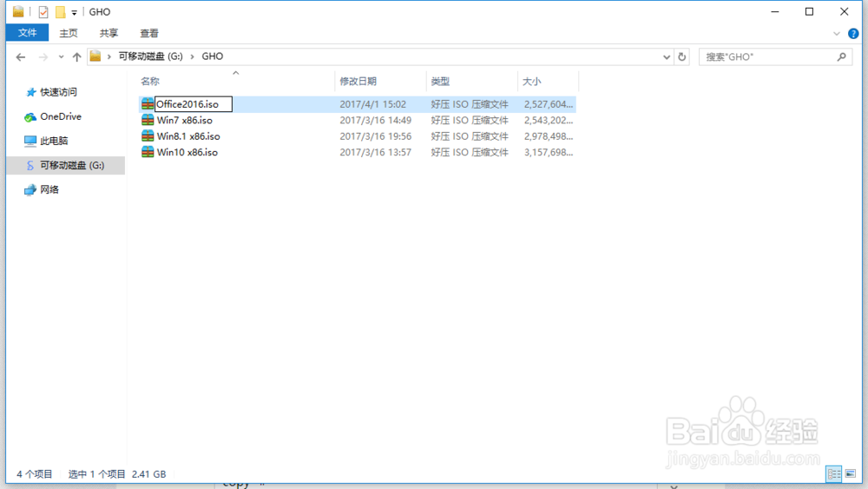
Task: Click the date 2017/3/16 14:49
Action: tap(375, 120)
